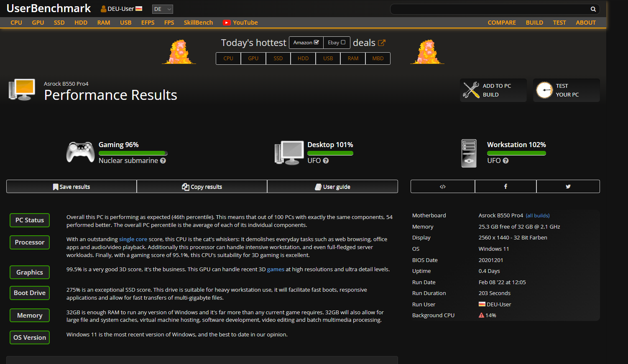Click the UserBenchmark logo
Viewport: 628px width, 364px height.
[x=49, y=8]
